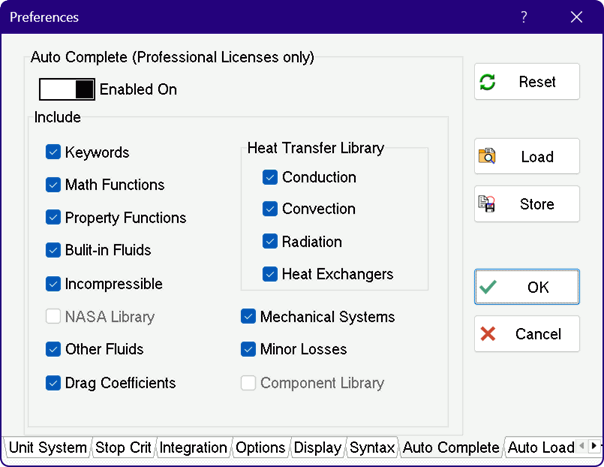Toggle the Drag Coefficients checkbox

pyautogui.click(x=54, y=383)
